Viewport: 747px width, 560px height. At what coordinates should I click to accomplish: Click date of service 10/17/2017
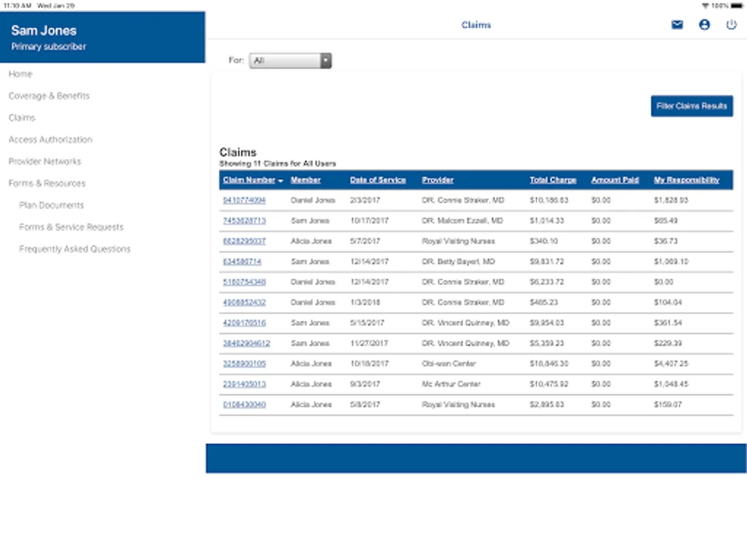click(x=369, y=221)
